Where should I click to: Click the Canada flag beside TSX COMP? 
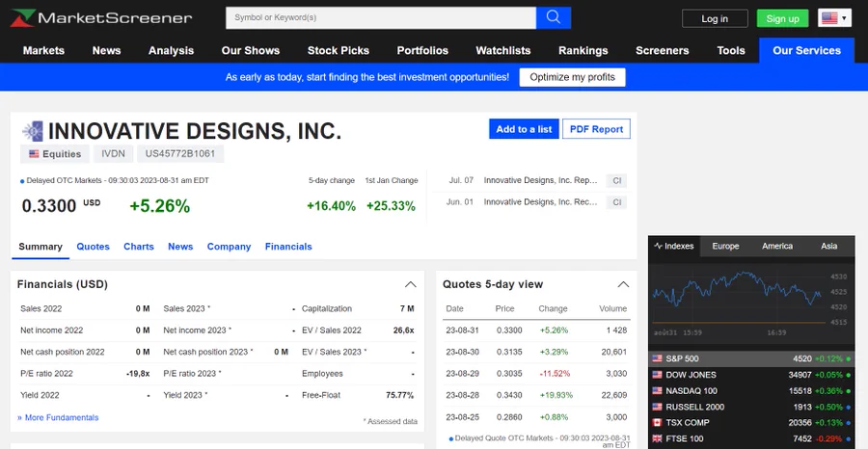[657, 422]
